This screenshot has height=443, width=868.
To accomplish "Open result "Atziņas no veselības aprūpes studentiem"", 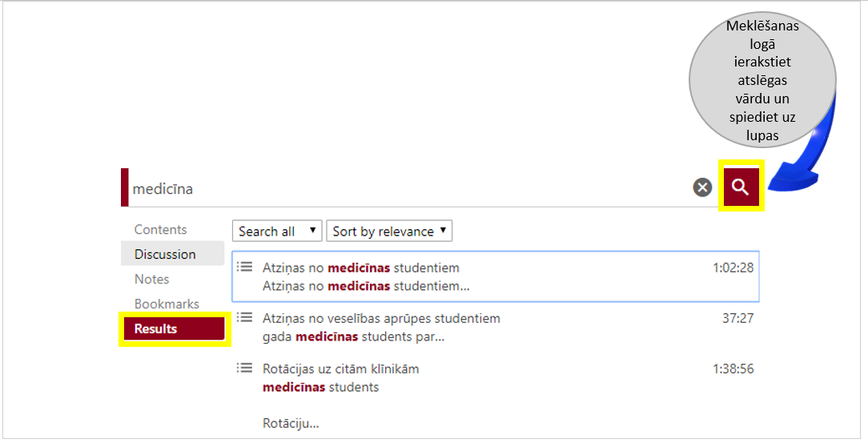I will [x=381, y=318].
